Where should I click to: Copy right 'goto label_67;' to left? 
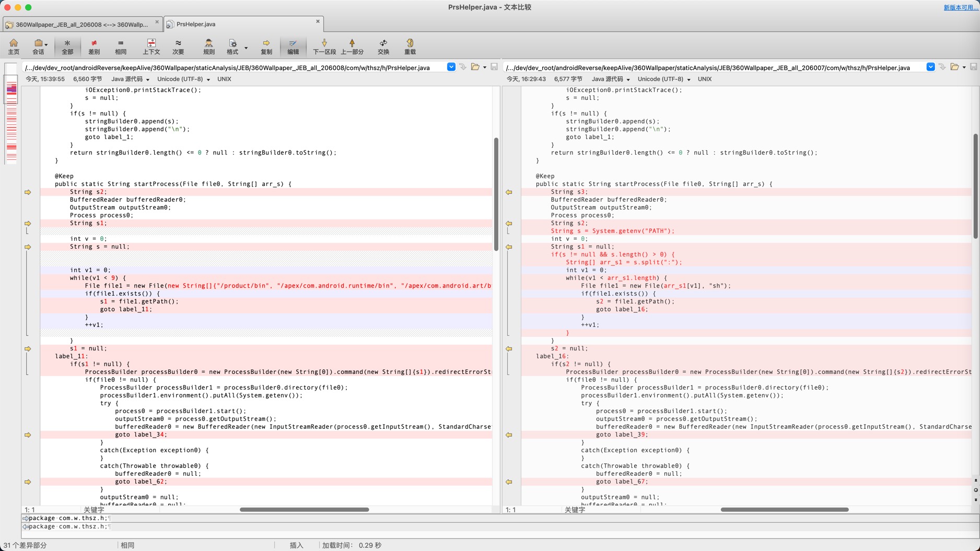click(509, 482)
